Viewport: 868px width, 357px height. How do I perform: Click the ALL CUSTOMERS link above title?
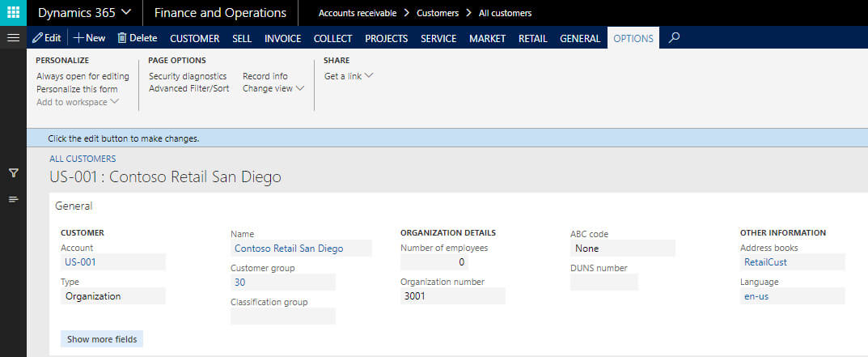(83, 159)
